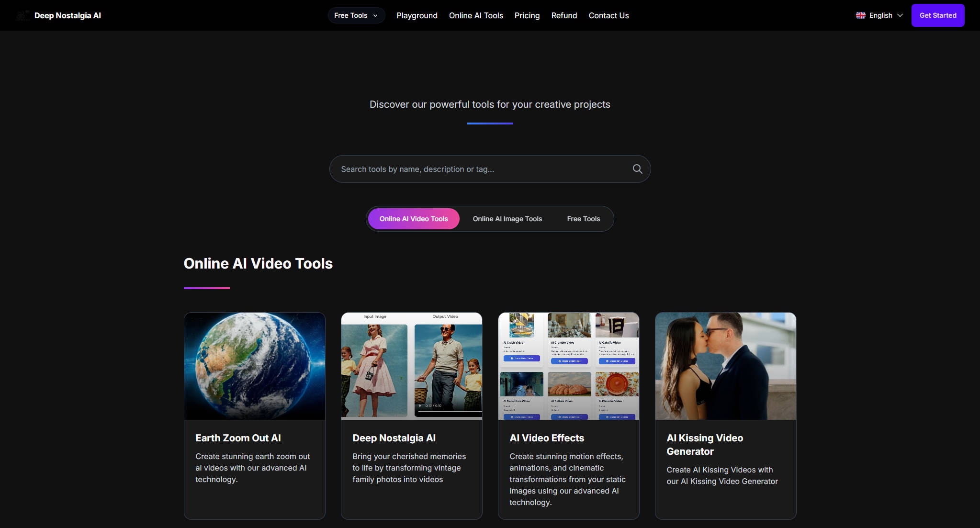The image size is (980, 528).
Task: Select the Online AI Video Tools tab
Action: tap(414, 219)
